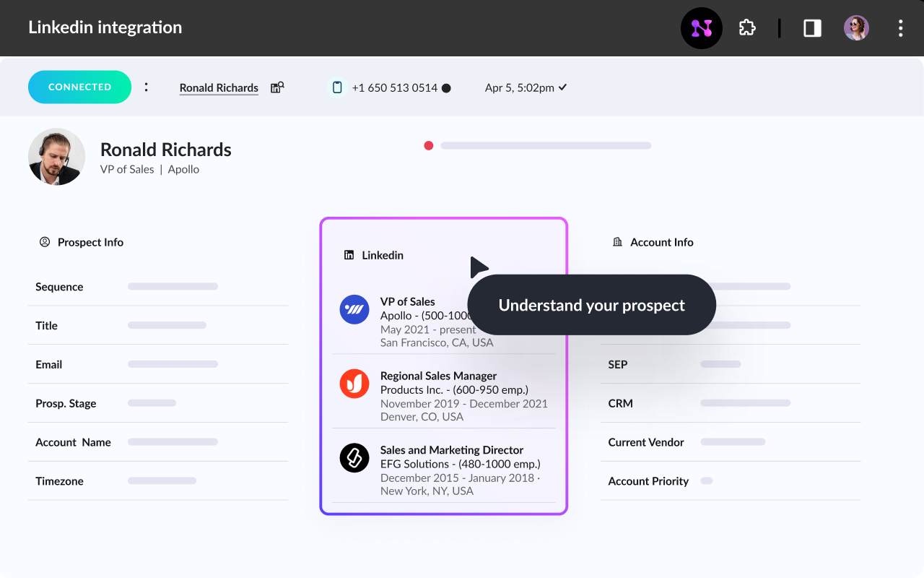
Task: Click the Apr 5, 5:02pm timestamp checkmark
Action: click(x=562, y=87)
